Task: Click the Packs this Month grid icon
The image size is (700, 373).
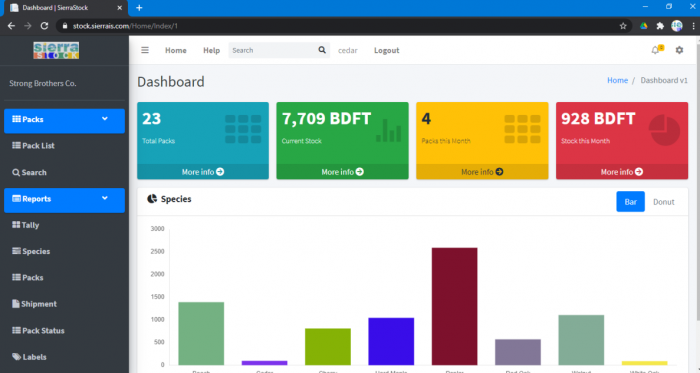Action: (x=522, y=129)
